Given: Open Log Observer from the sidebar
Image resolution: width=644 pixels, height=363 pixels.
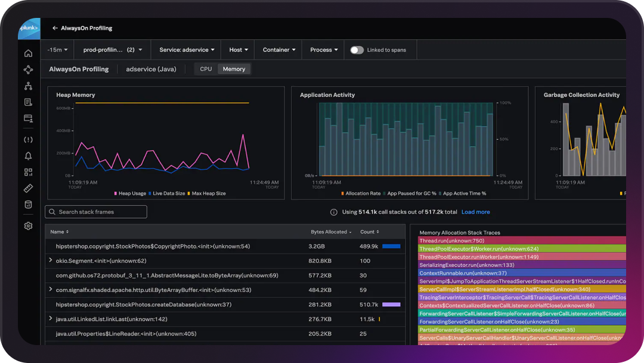Looking at the screenshot, I should click(x=27, y=101).
